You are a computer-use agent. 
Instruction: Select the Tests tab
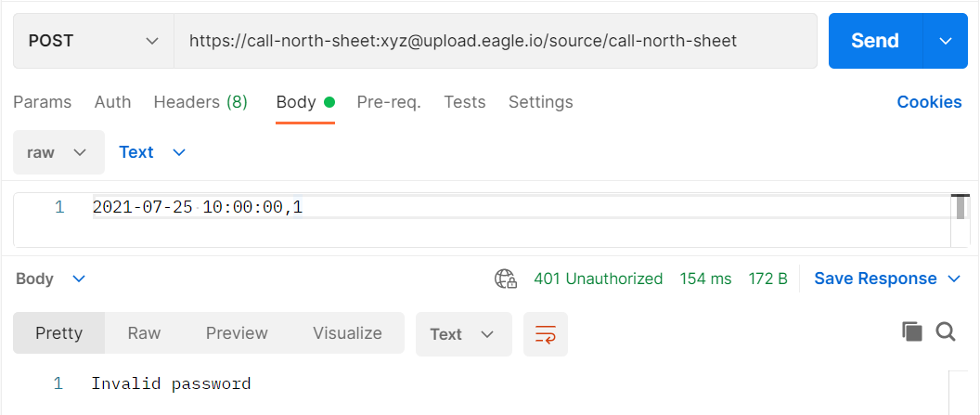point(464,102)
